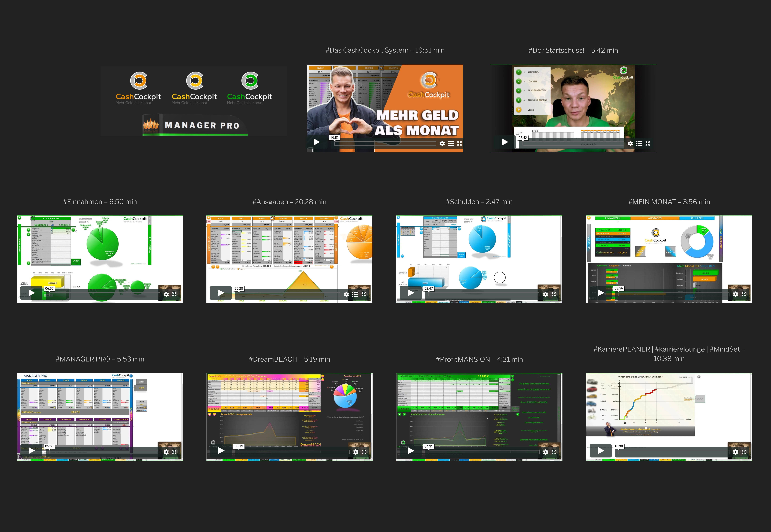Click title '#DreamBEACH – 5:19 min'
Image resolution: width=771 pixels, height=532 pixels.
(x=289, y=359)
